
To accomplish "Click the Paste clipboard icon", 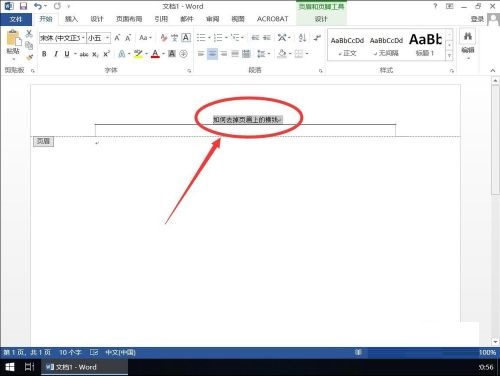I will 13,38.
